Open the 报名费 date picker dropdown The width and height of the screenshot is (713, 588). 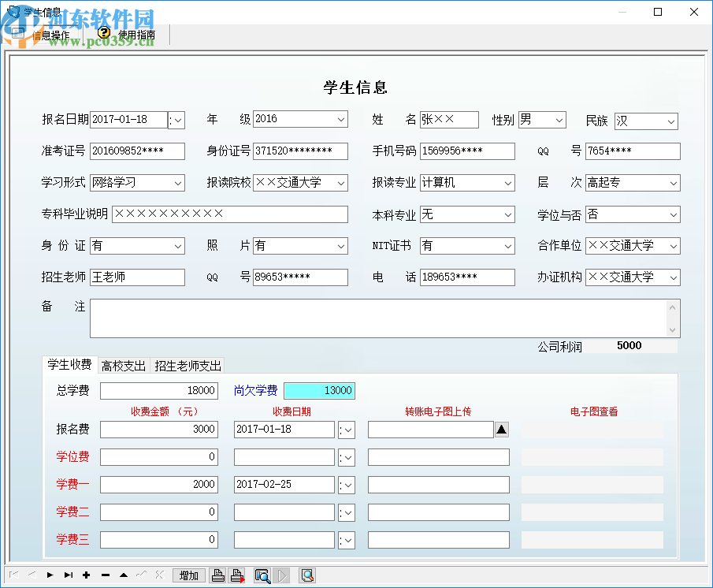pos(347,430)
